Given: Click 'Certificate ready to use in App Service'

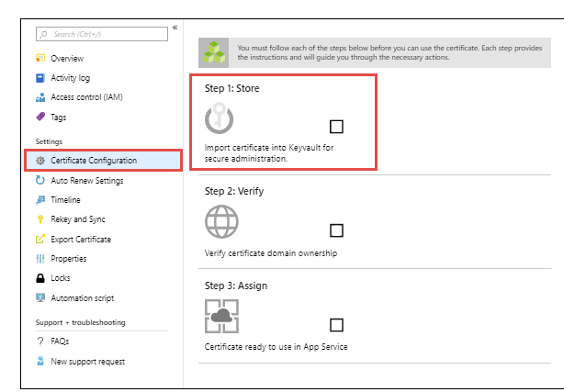Looking at the screenshot, I should tap(276, 347).
